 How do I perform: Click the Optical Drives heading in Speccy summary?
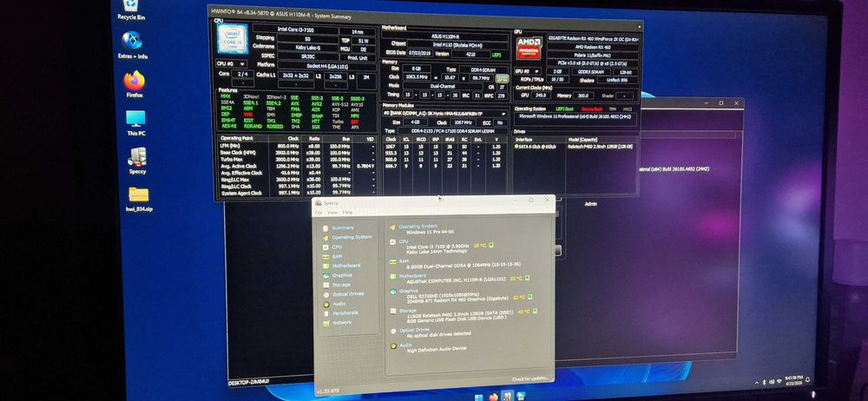tap(414, 330)
